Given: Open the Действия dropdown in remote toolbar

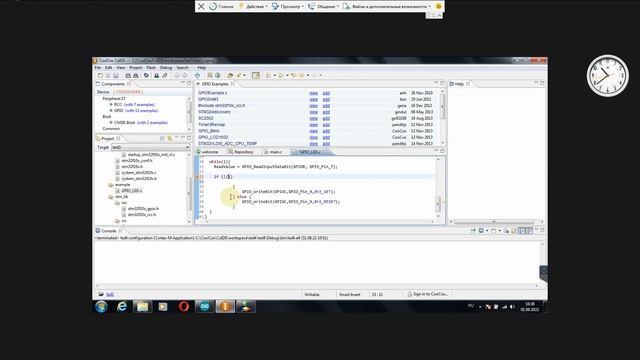Looking at the screenshot, I should pyautogui.click(x=253, y=7).
